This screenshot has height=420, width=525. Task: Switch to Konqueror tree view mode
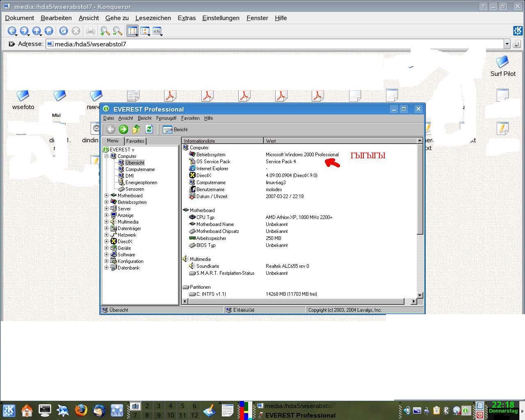(x=145, y=31)
